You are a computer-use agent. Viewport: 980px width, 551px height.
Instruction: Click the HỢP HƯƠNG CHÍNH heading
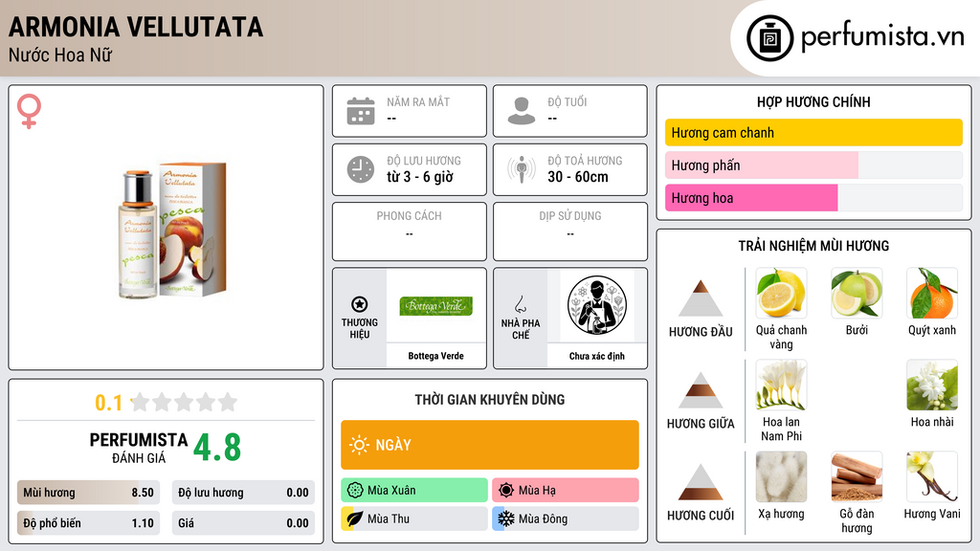tap(813, 101)
